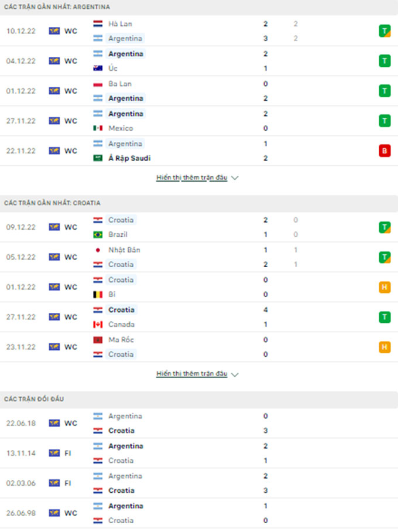This screenshot has height=532, width=398.
Task: Click the orange H badge for Croatia–Bỉ match
Action: coord(384,287)
